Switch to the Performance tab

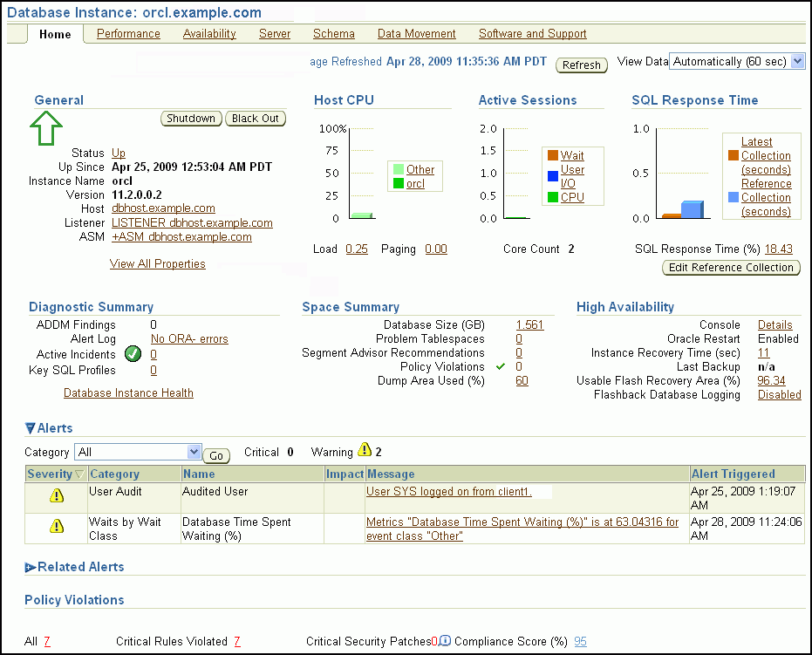click(128, 34)
